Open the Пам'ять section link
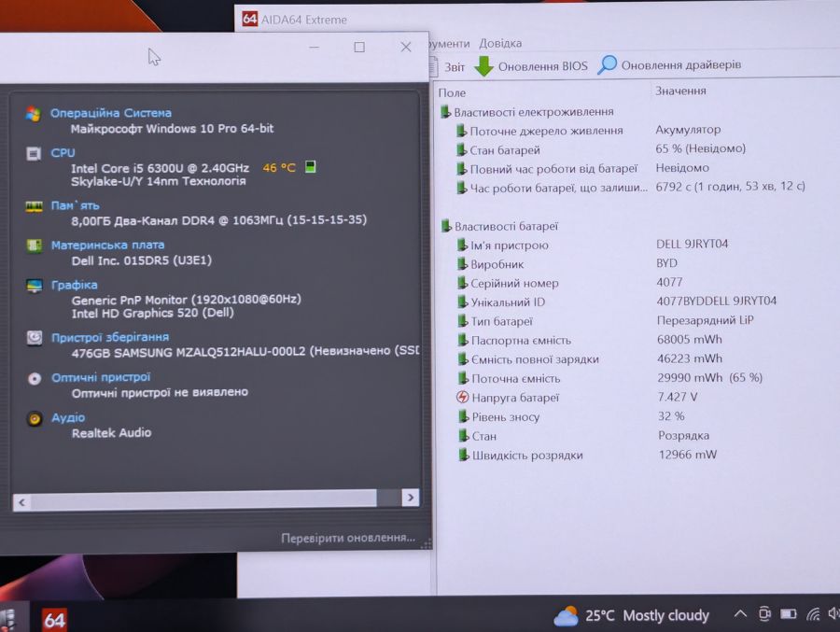Viewport: 840px width, 632px height. [75, 205]
